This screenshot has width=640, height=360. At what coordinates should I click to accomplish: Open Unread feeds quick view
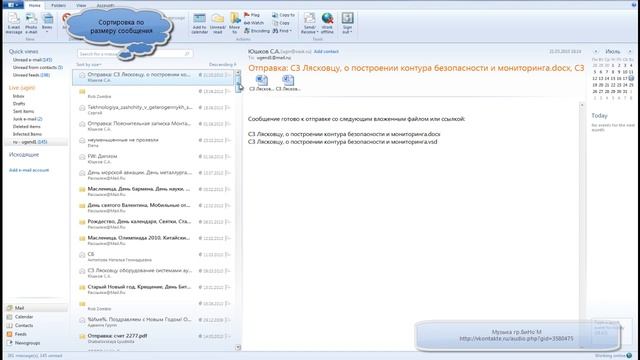(x=31, y=75)
